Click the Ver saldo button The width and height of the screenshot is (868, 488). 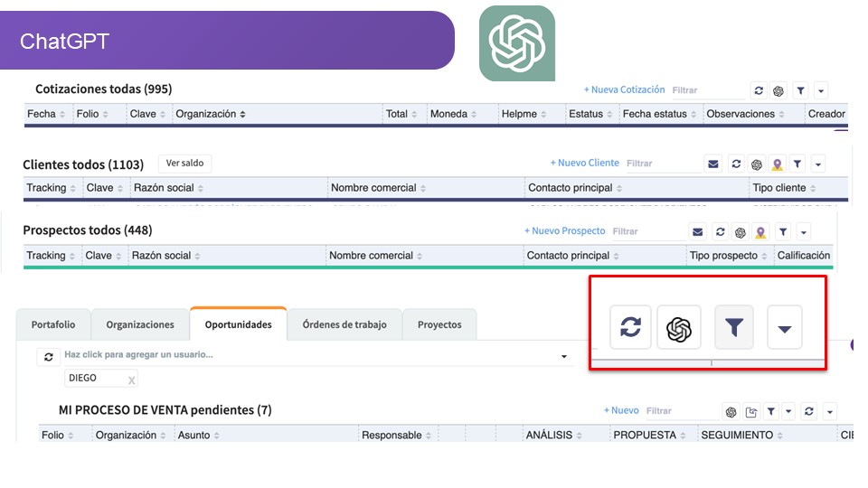tap(184, 164)
